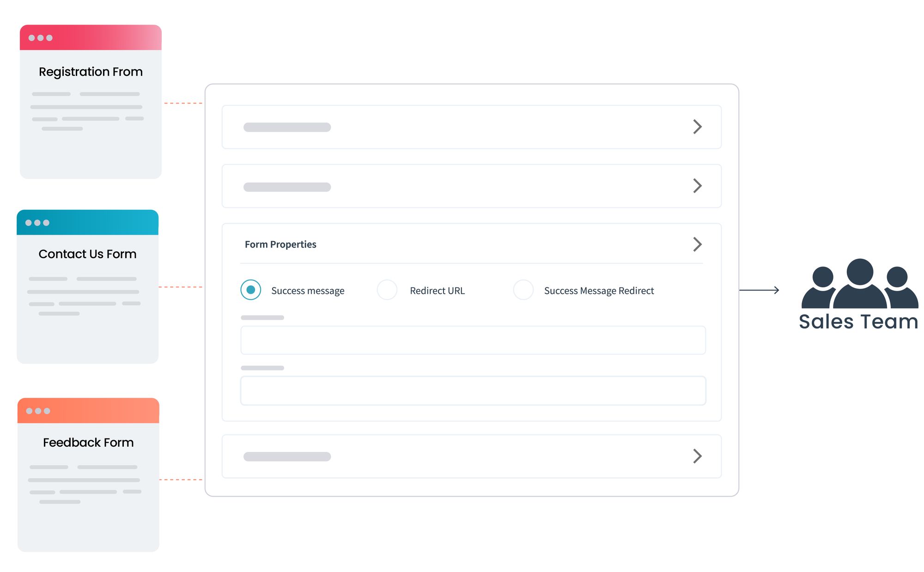Click the window dots on Feedback Form header
The image size is (924, 572).
pyautogui.click(x=38, y=411)
